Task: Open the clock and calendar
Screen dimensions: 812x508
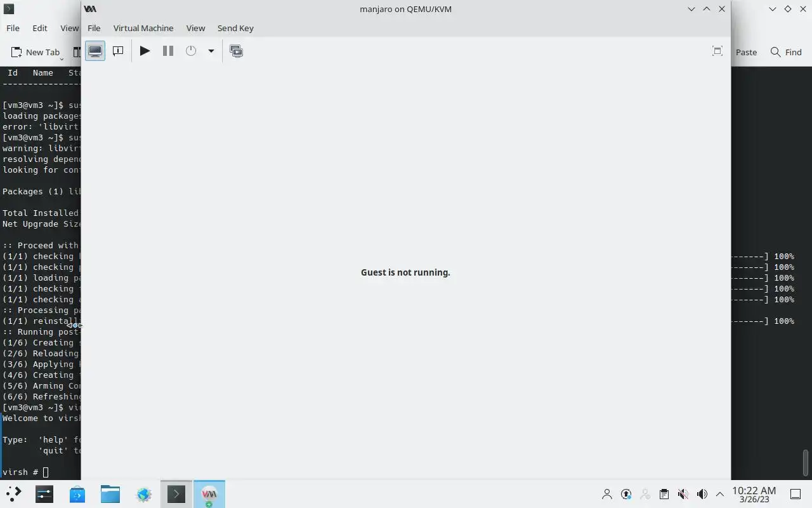Action: click(754, 494)
